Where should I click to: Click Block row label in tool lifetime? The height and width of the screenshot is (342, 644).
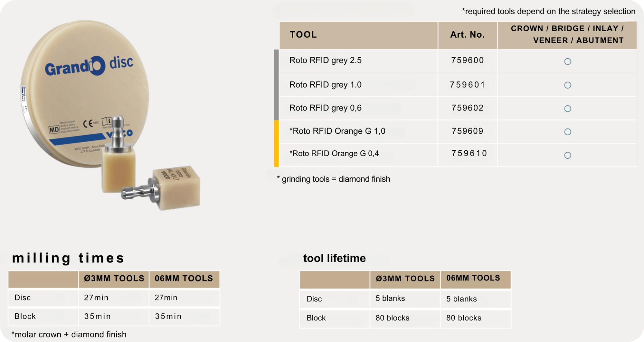click(316, 318)
